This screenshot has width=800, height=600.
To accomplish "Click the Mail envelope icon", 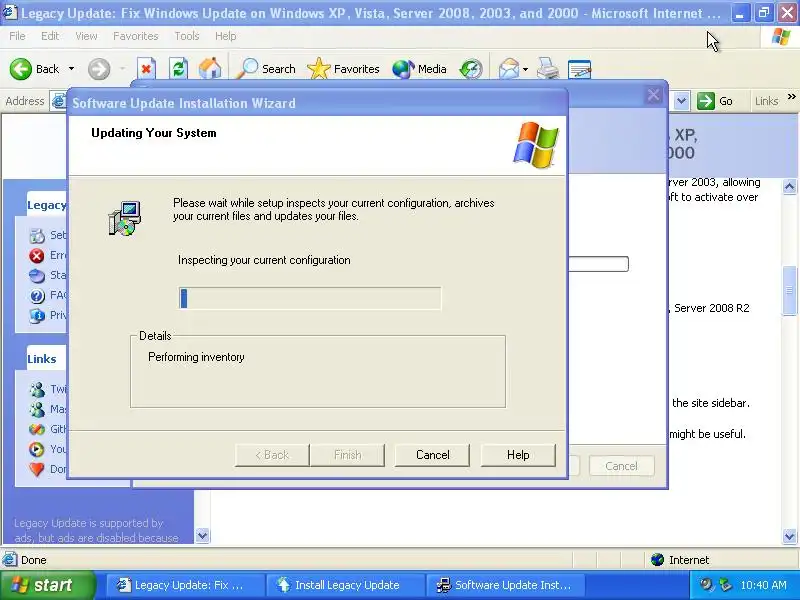I will [x=508, y=69].
